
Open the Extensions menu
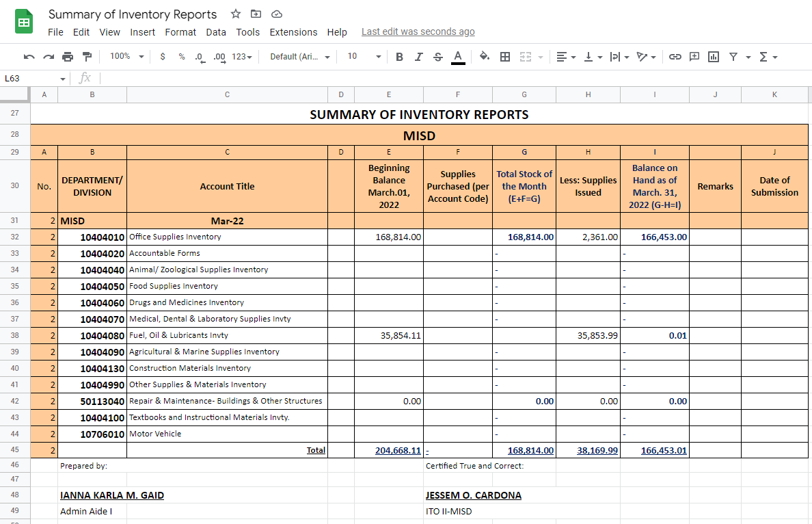pos(293,32)
